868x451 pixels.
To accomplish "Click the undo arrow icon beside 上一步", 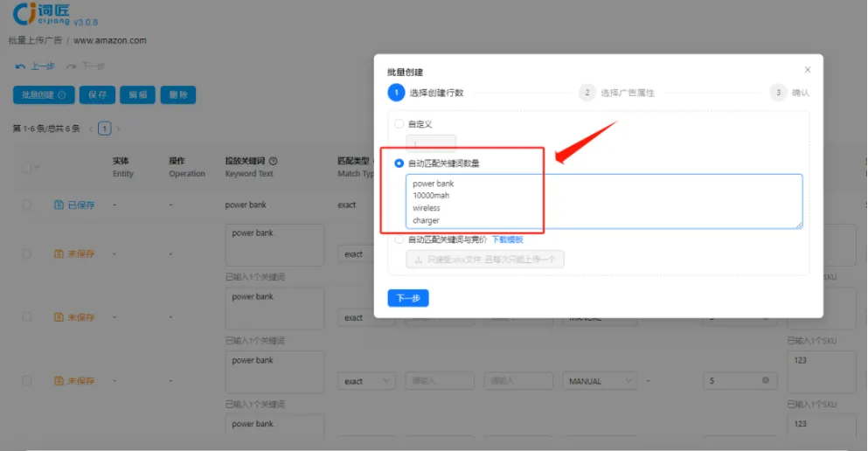I will click(20, 66).
